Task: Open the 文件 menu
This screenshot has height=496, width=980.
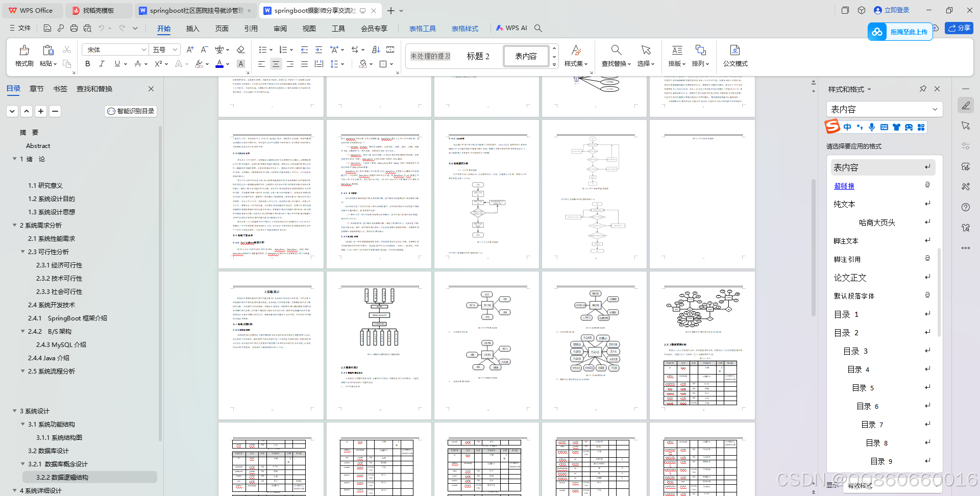Action: (x=20, y=28)
